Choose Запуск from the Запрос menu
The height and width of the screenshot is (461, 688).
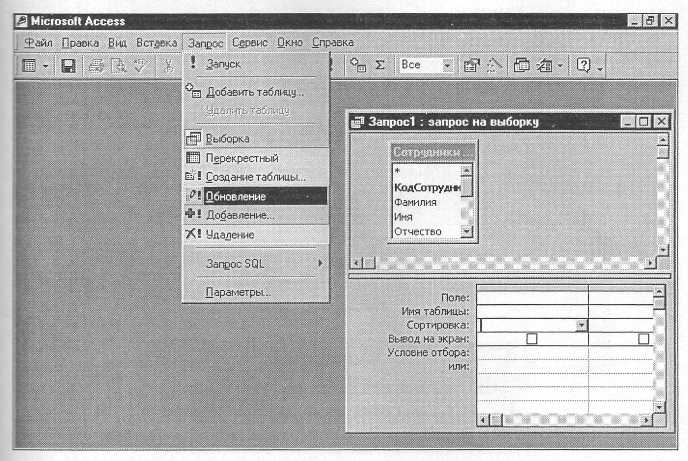tap(256, 64)
